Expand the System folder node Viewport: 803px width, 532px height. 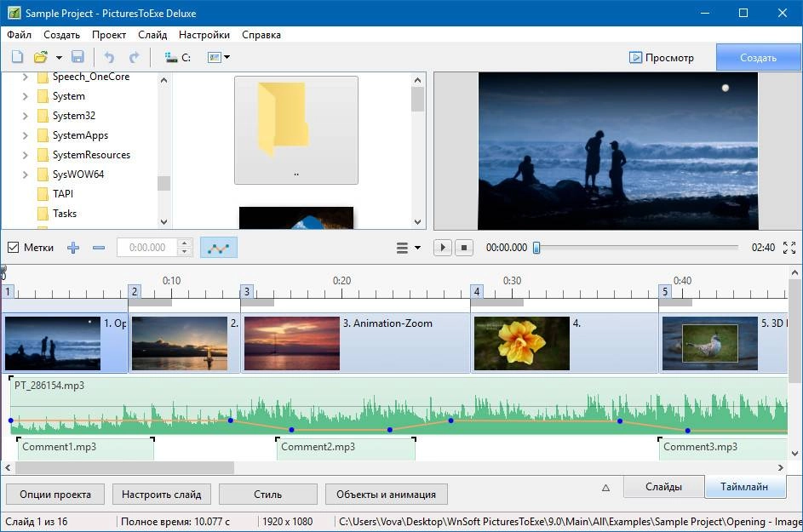tap(25, 96)
